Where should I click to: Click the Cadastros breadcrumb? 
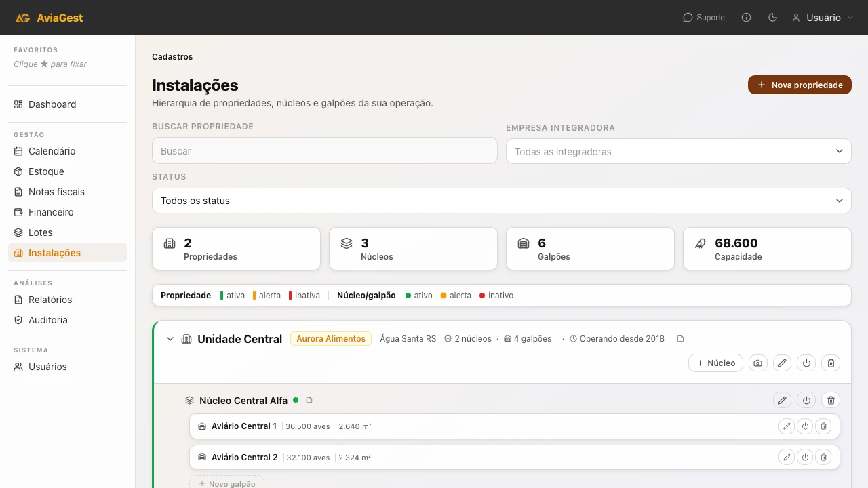coord(172,57)
